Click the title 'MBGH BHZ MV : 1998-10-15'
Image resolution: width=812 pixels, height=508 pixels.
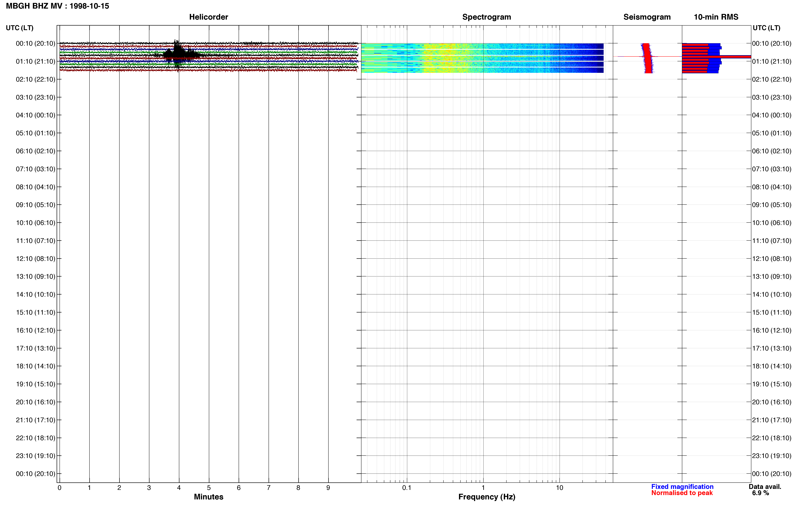57,6
